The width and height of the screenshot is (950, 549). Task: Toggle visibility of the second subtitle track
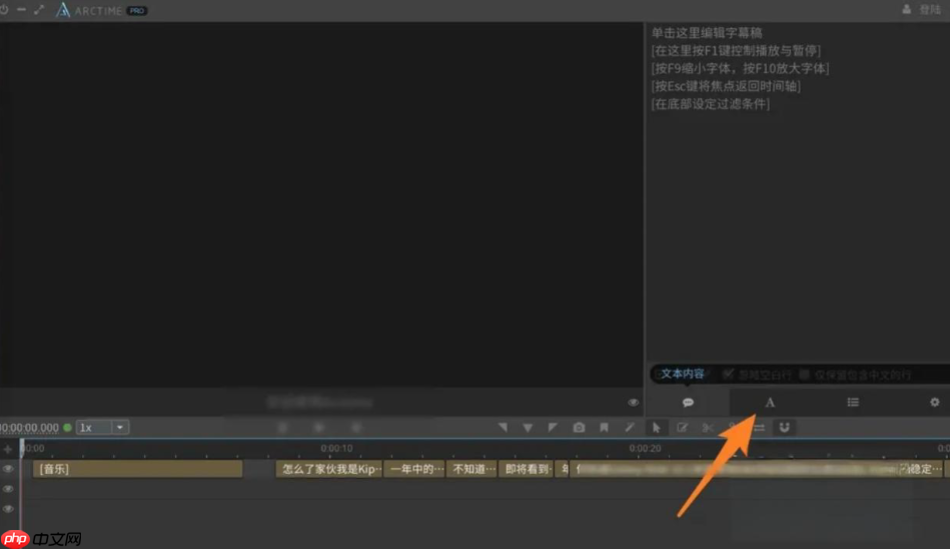pyautogui.click(x=8, y=488)
